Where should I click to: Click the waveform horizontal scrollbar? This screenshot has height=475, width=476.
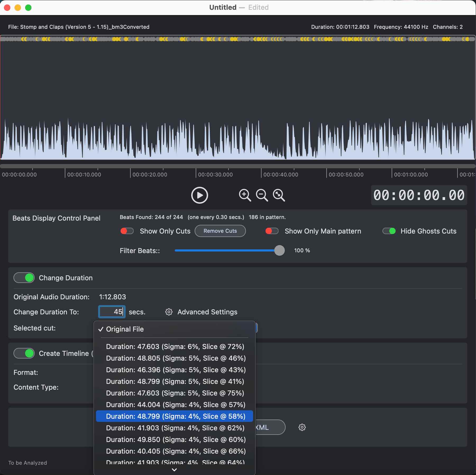point(238,166)
